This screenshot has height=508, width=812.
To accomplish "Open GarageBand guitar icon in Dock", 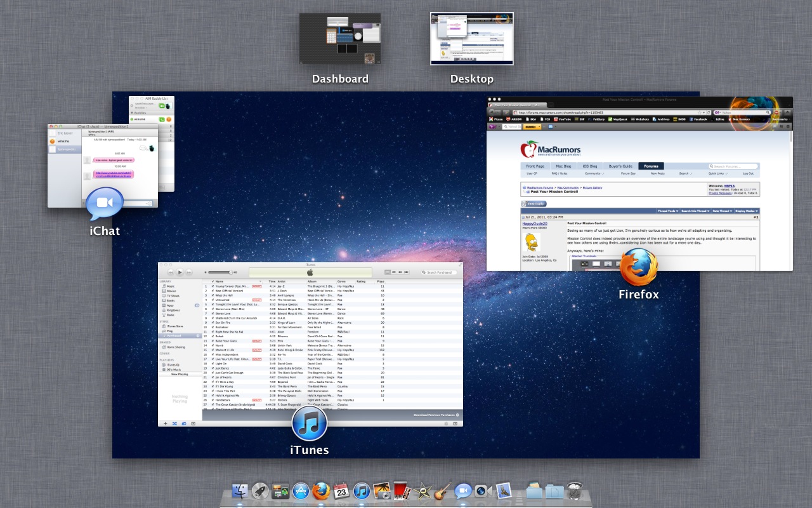I will point(443,491).
